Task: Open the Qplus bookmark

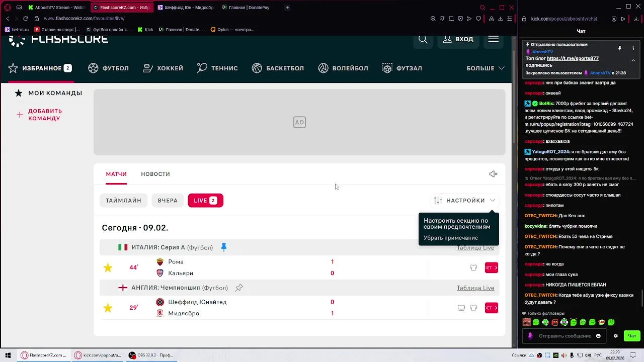Action: click(232, 30)
